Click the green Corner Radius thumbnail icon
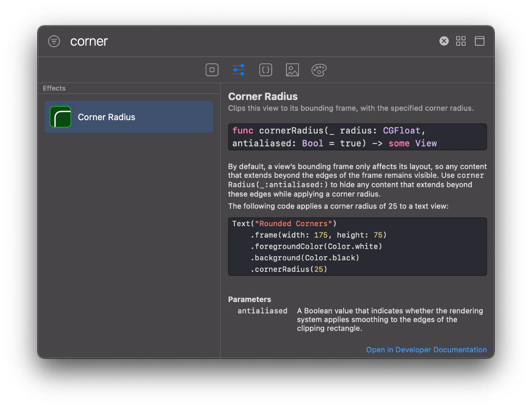Image resolution: width=532 pixels, height=408 pixels. (60, 117)
